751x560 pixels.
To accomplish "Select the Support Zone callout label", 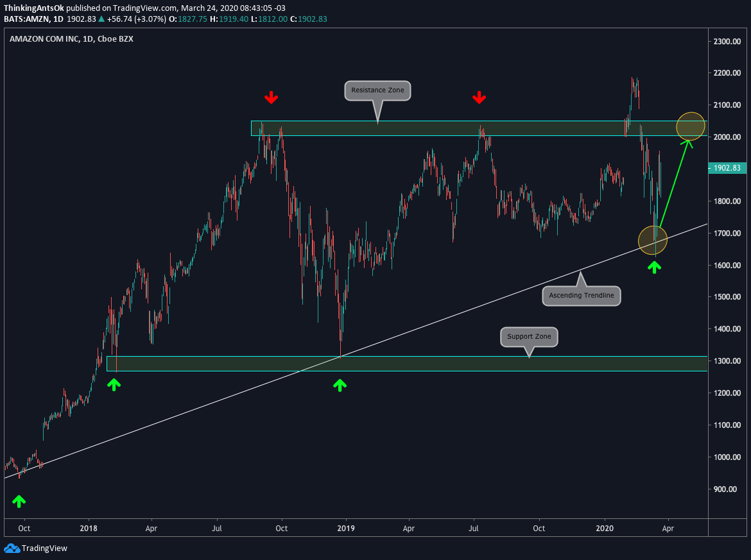I will point(529,337).
